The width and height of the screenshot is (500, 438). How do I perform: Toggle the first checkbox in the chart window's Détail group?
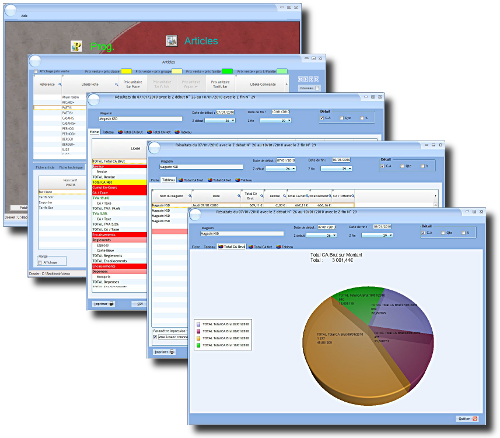[x=423, y=233]
